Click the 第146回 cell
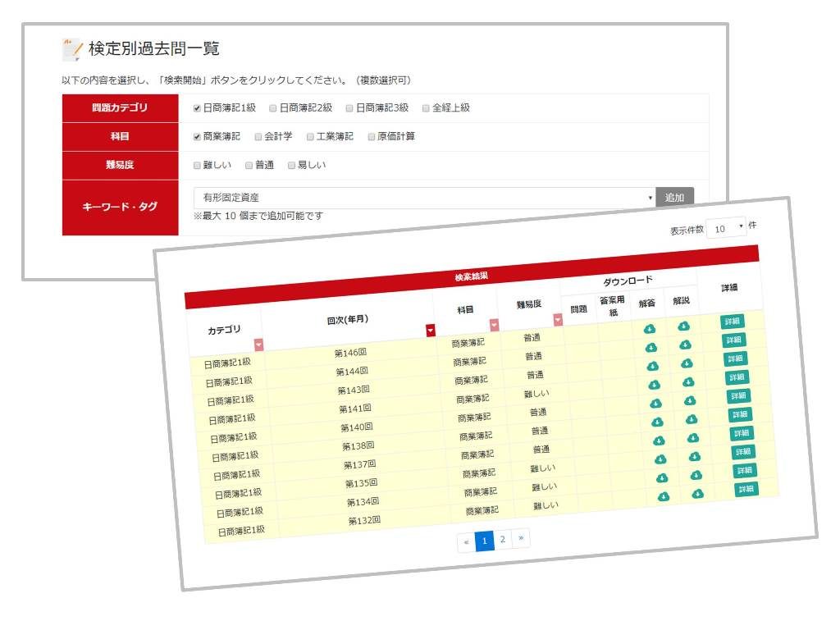This screenshot has height=630, width=840. pyautogui.click(x=350, y=353)
